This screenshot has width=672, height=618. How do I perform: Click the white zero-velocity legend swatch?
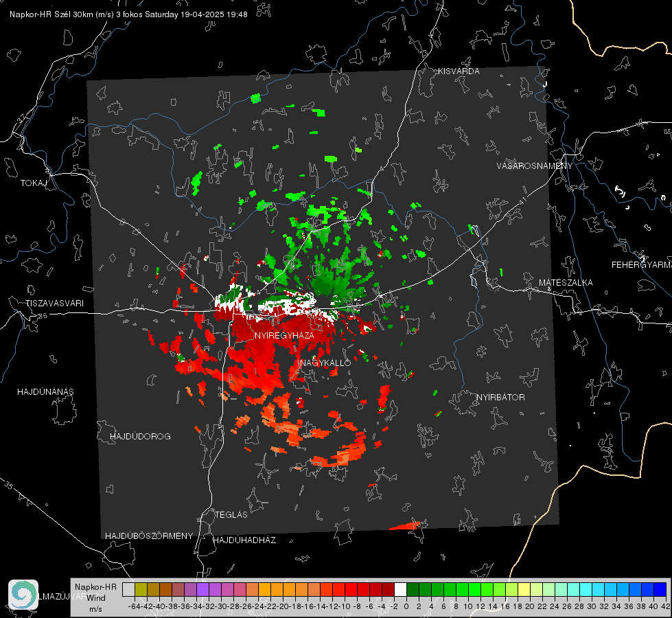400,589
